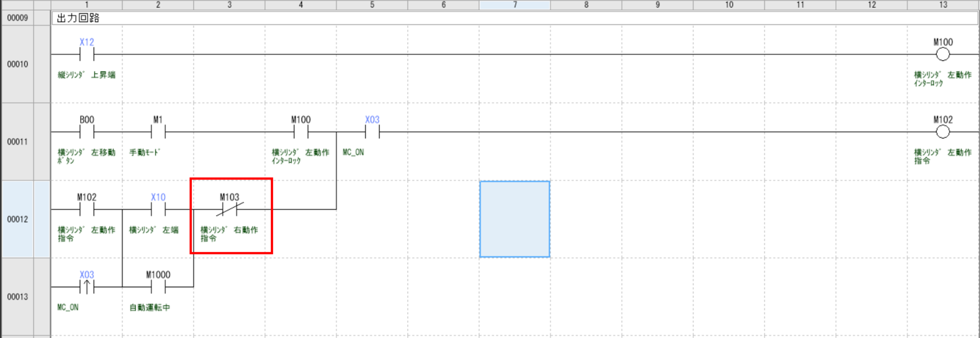This screenshot has height=338, width=980.
Task: Click the M1000 auto-run contact
Action: [x=158, y=286]
